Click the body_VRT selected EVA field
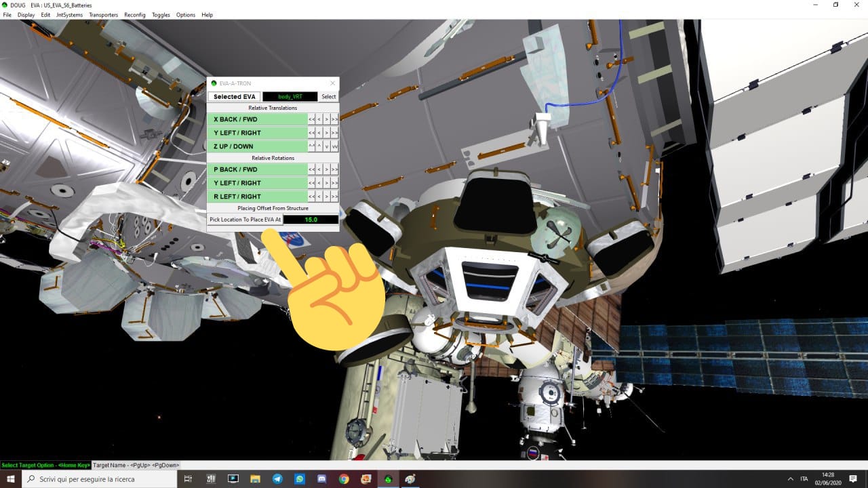This screenshot has height=488, width=868. point(290,97)
